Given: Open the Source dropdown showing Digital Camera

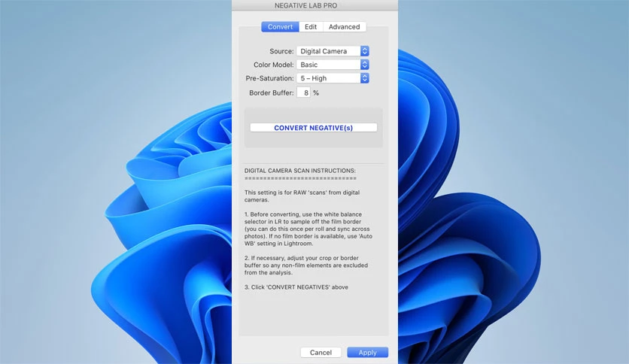Looking at the screenshot, I should tap(333, 51).
